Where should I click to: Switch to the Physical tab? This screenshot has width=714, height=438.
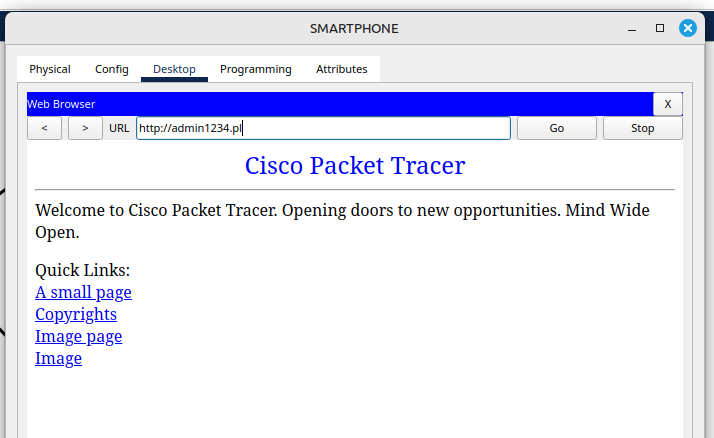coord(50,69)
